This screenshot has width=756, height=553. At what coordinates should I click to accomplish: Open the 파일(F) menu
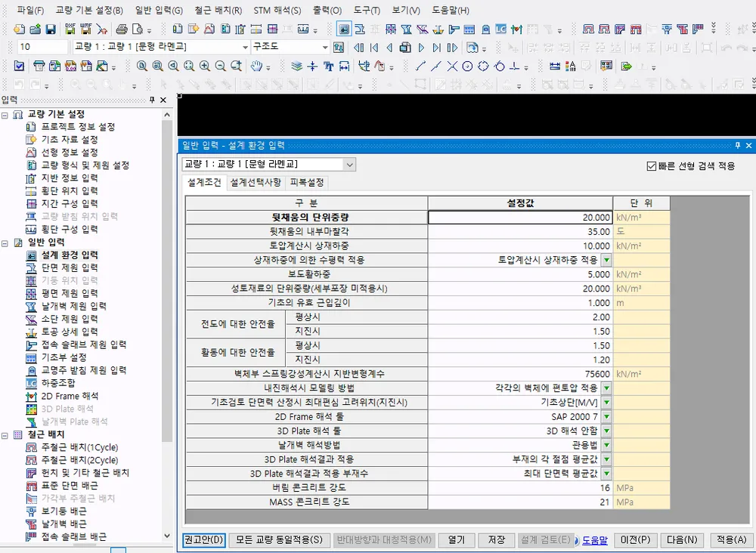pyautogui.click(x=30, y=10)
